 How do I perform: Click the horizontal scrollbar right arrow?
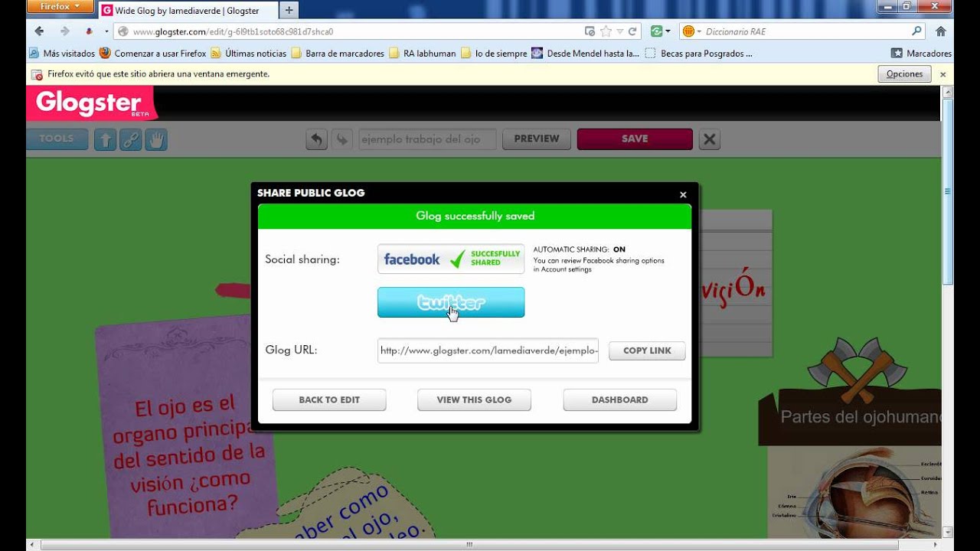coord(934,545)
